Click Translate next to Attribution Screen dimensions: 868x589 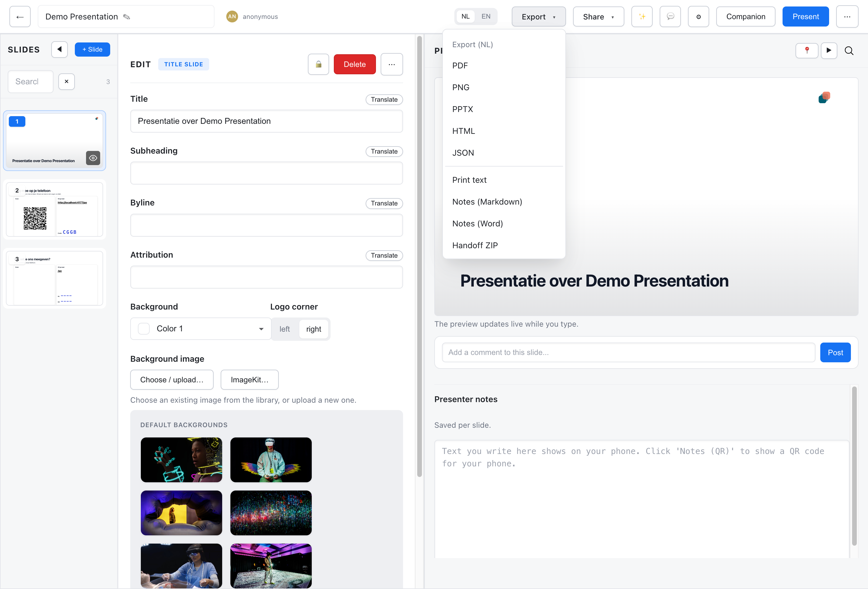click(384, 256)
